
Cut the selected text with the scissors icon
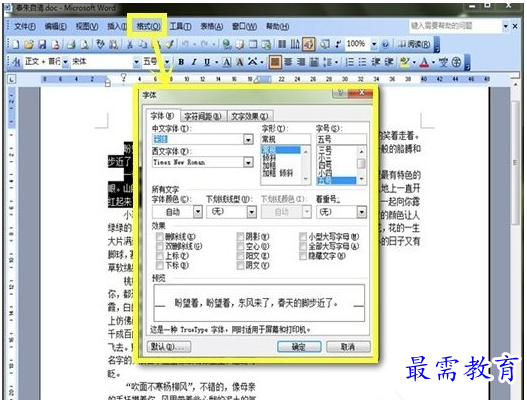pos(130,44)
